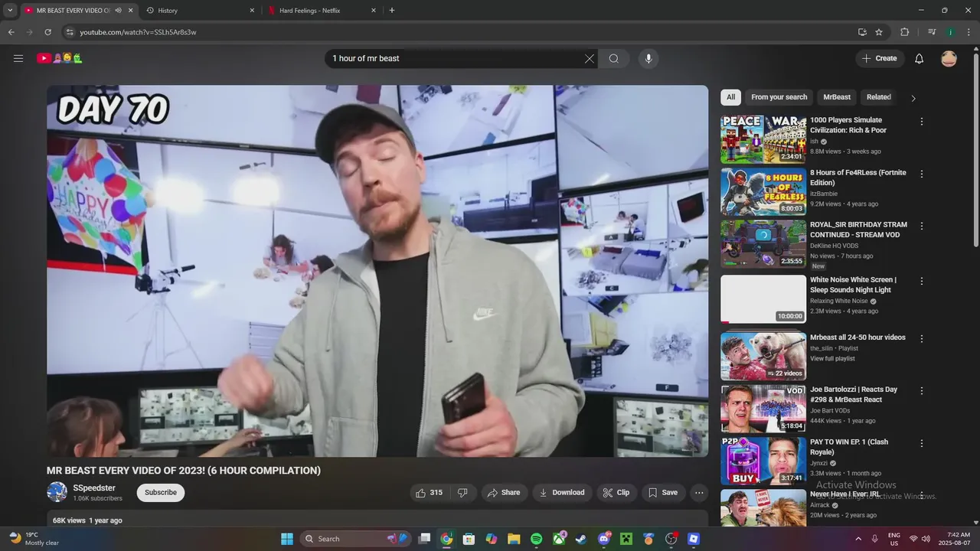
Task: Click the Share button
Action: point(504,493)
